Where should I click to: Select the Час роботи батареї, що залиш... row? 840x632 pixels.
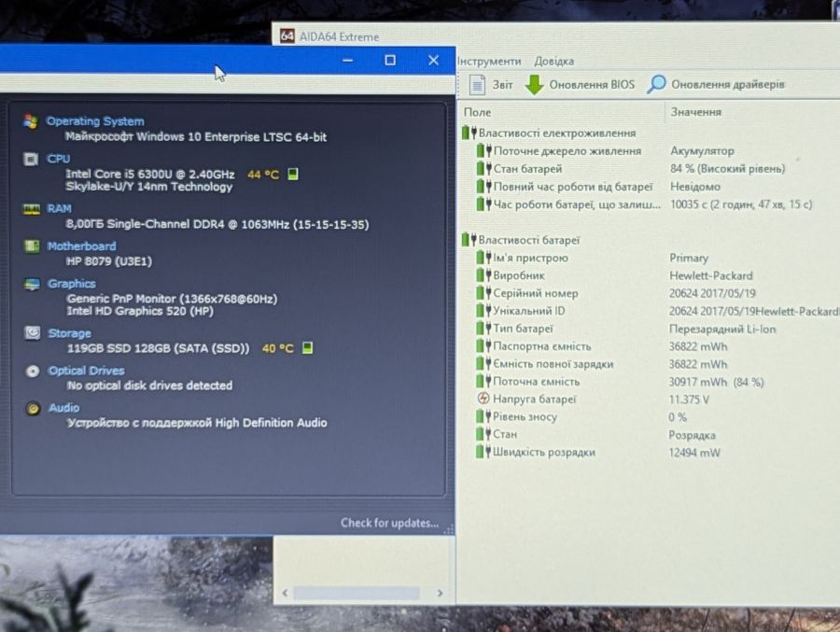pyautogui.click(x=650, y=204)
